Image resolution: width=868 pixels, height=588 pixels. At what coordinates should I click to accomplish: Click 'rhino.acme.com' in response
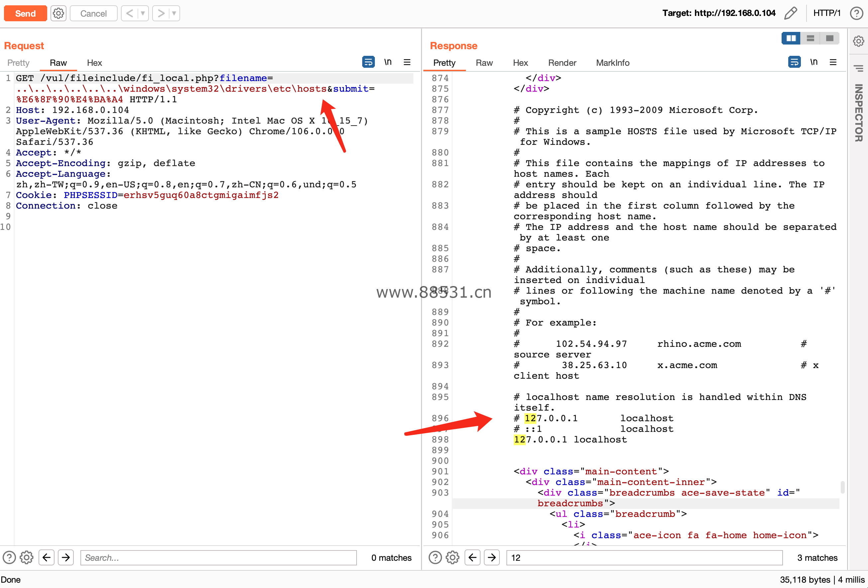pyautogui.click(x=699, y=344)
